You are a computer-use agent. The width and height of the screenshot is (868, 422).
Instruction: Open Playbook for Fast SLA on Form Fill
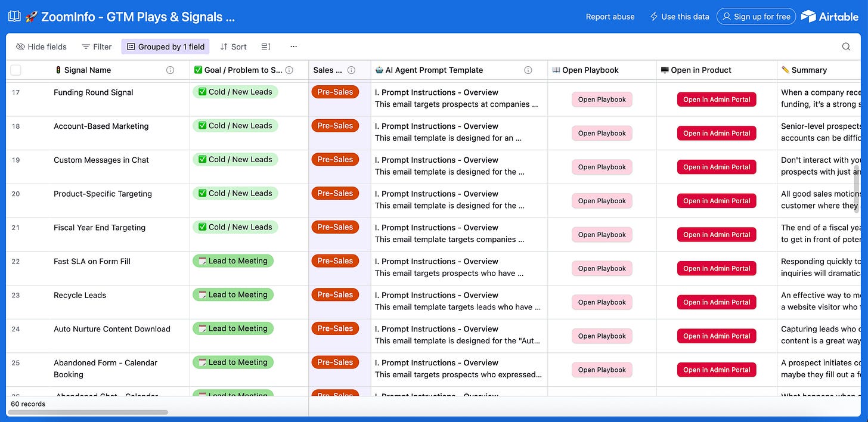click(602, 269)
